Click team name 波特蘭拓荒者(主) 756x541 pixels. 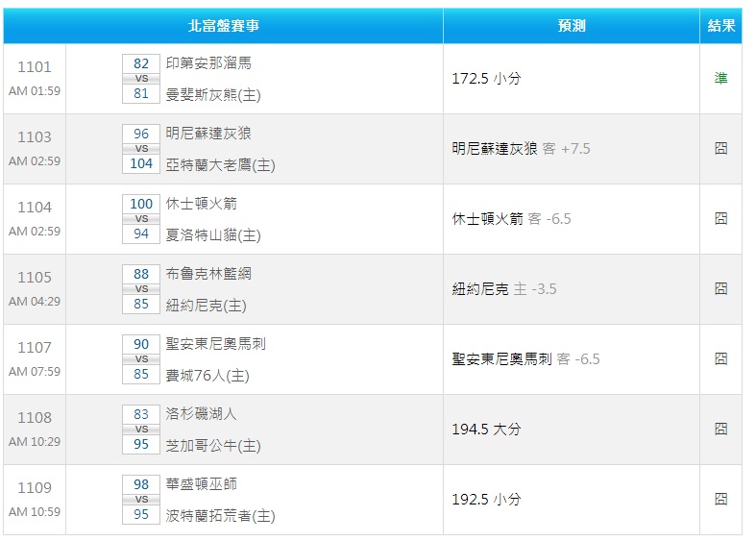[220, 516]
